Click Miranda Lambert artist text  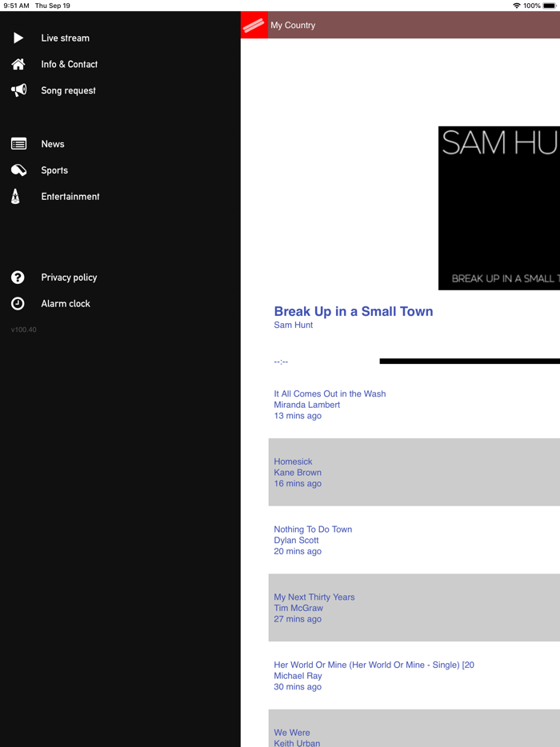[x=307, y=405]
